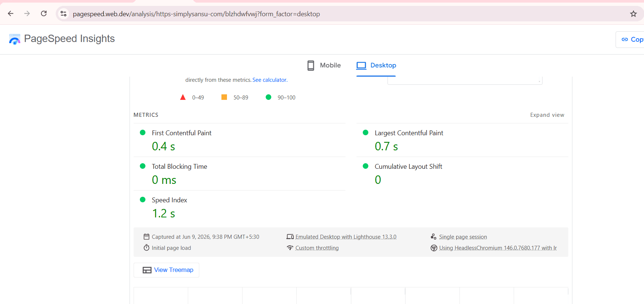Screen dimensions: 644x304
Task: Click Using HeadlessChromium 146.0.7680.177 text
Action: coord(498,248)
